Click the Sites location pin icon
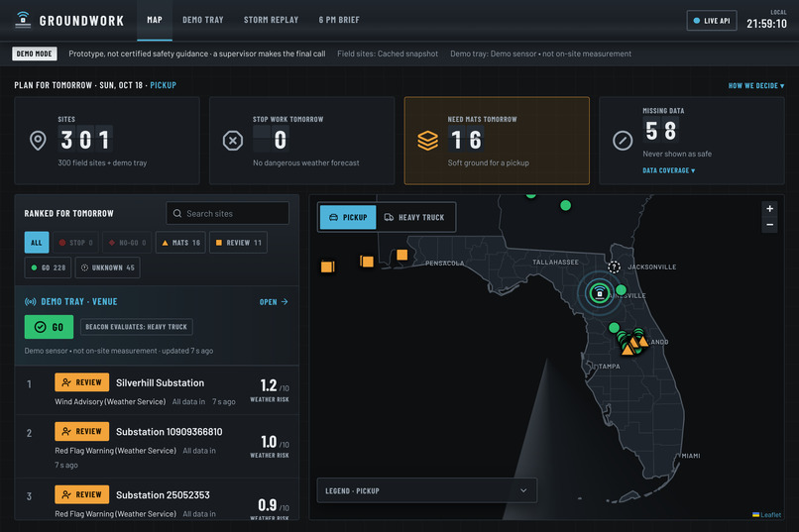The image size is (799, 532). point(38,141)
